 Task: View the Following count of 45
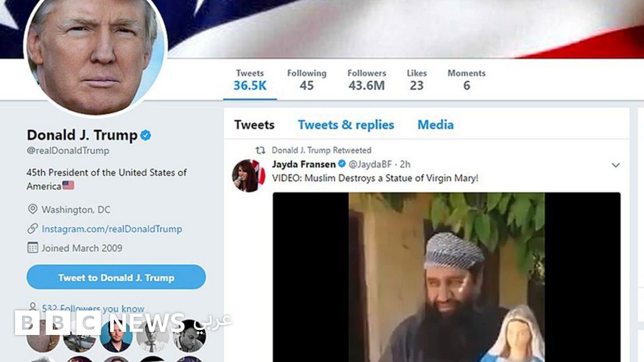(306, 80)
